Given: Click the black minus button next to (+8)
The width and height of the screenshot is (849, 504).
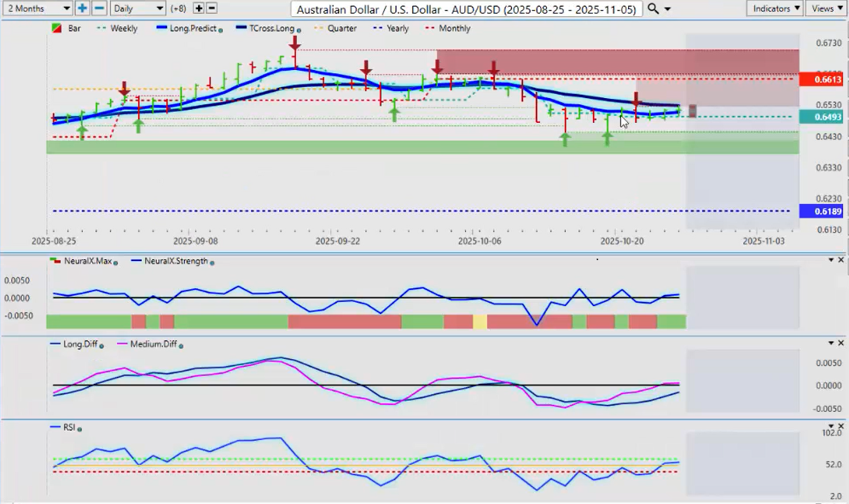Looking at the screenshot, I should pos(212,8).
